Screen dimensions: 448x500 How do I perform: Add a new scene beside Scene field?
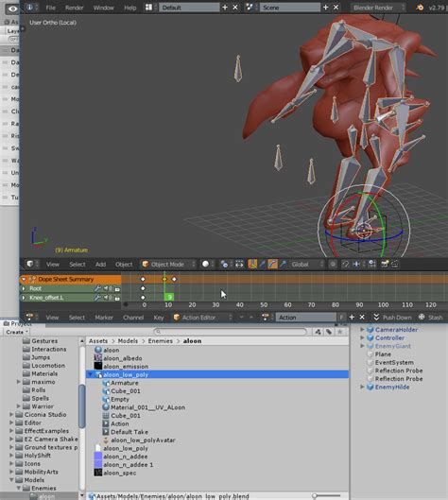[x=325, y=8]
